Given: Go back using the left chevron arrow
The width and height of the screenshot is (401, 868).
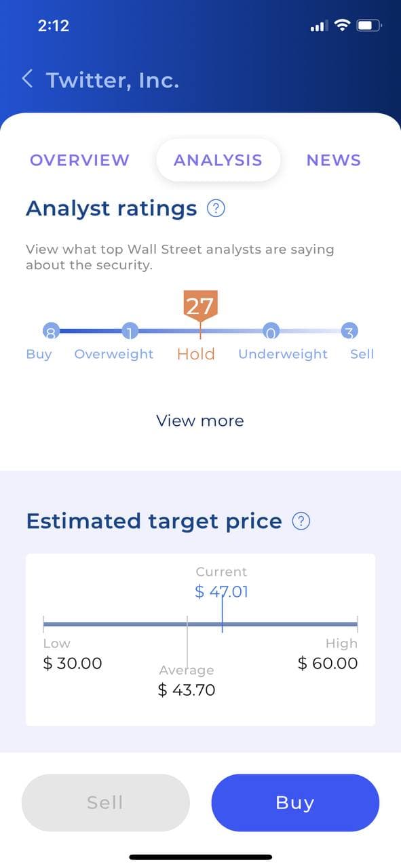Looking at the screenshot, I should pyautogui.click(x=27, y=79).
